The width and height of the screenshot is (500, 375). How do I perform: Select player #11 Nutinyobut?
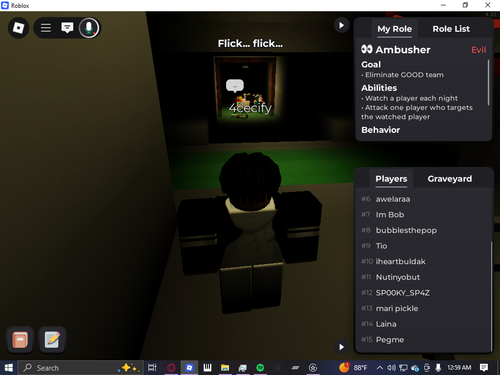click(x=423, y=277)
